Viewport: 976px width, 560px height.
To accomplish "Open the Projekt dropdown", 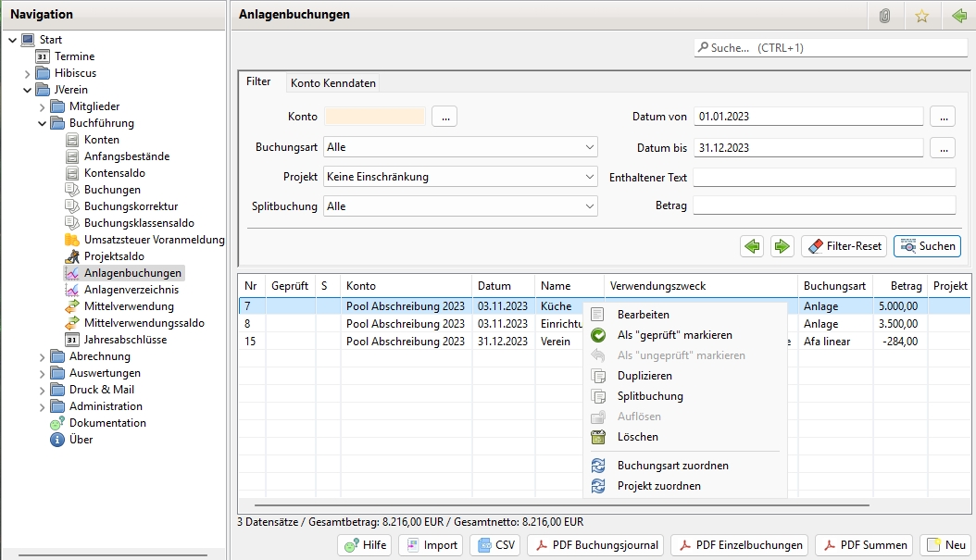I will 459,177.
